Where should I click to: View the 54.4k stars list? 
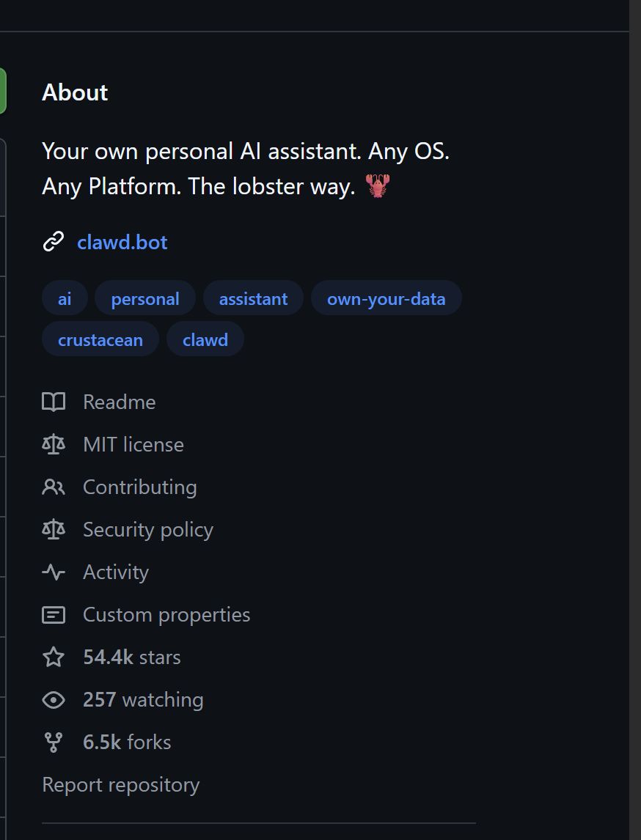[x=132, y=657]
